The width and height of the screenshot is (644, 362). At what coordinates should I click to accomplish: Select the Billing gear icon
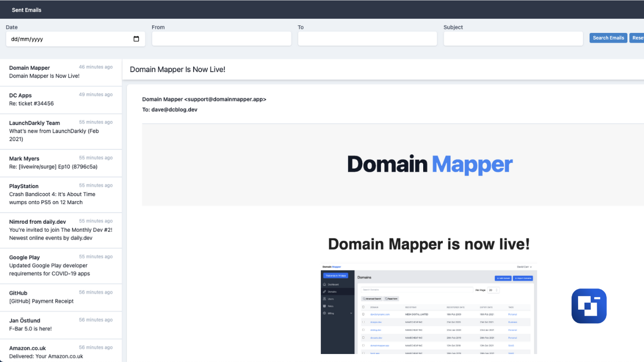pyautogui.click(x=325, y=313)
